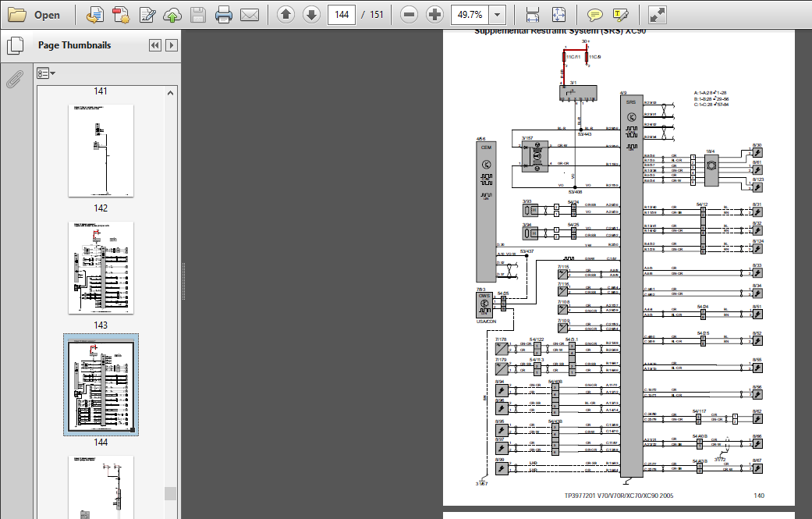812x519 pixels.
Task: Click the page label '143'
Action: click(x=101, y=325)
